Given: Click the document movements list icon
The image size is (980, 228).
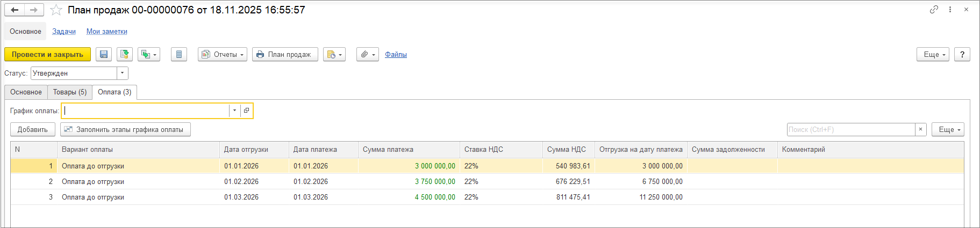Looking at the screenshot, I should (179, 54).
